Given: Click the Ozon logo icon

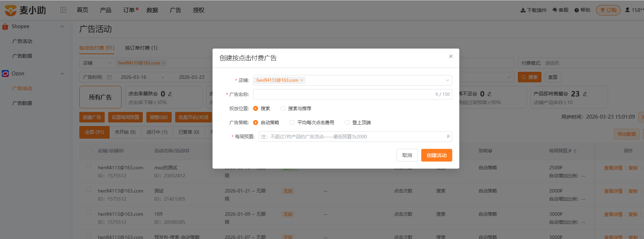Looking at the screenshot, I should 5,74.
